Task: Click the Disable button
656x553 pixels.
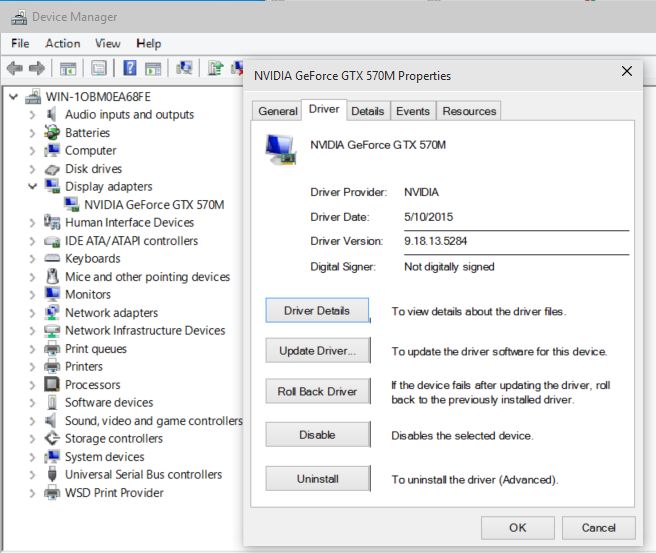Action: click(318, 435)
